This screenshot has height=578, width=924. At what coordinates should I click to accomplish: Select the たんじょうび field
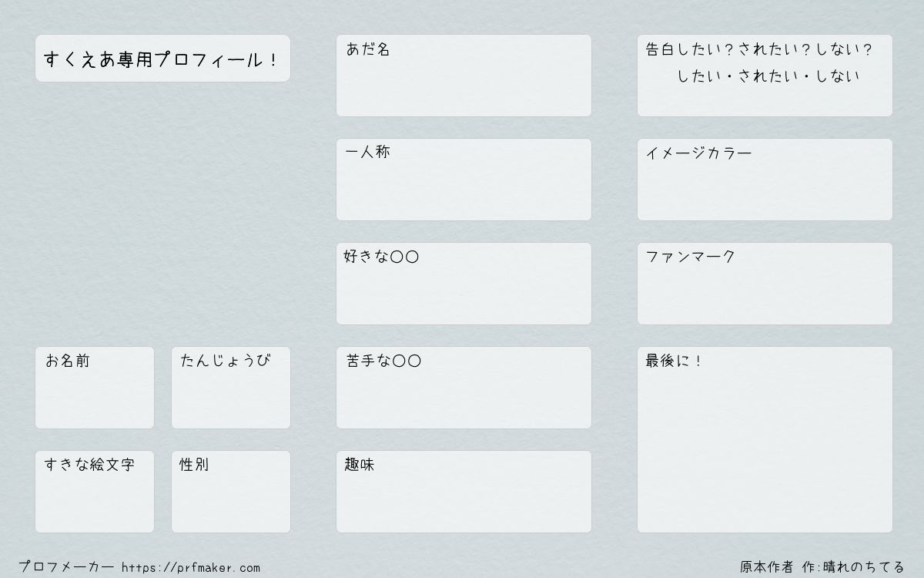click(x=231, y=388)
